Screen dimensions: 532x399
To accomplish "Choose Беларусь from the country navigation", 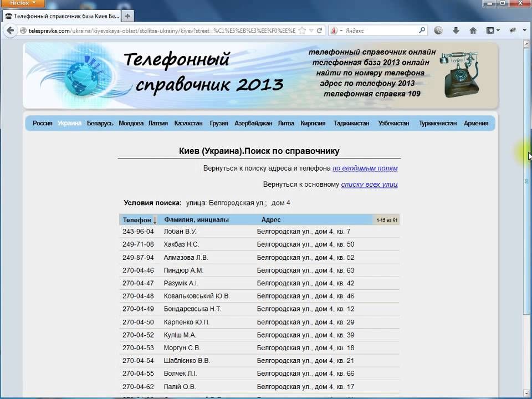I will (x=100, y=124).
